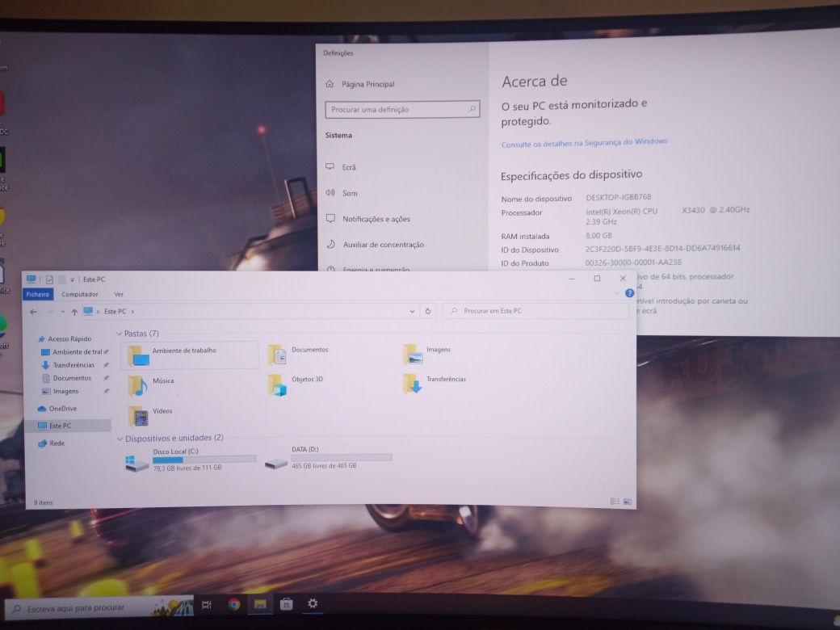Image resolution: width=840 pixels, height=630 pixels.
Task: Expand Este PC breadcrumb chevron
Action: coord(132,311)
